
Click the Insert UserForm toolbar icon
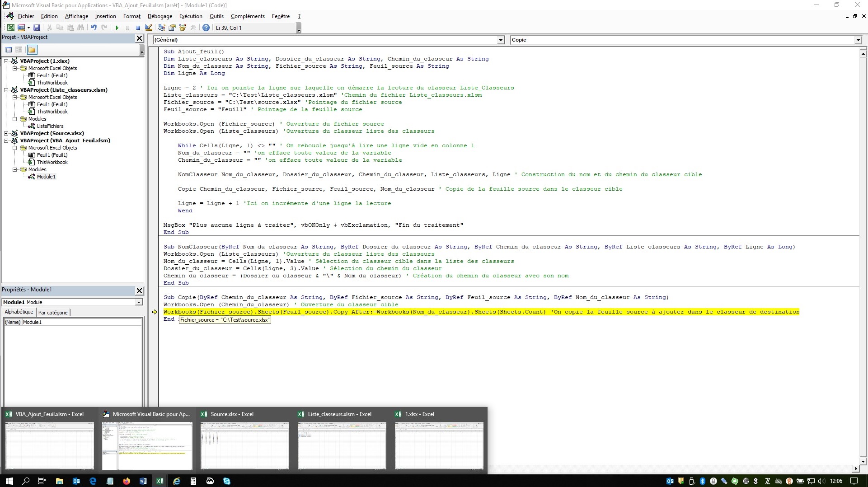click(x=21, y=28)
